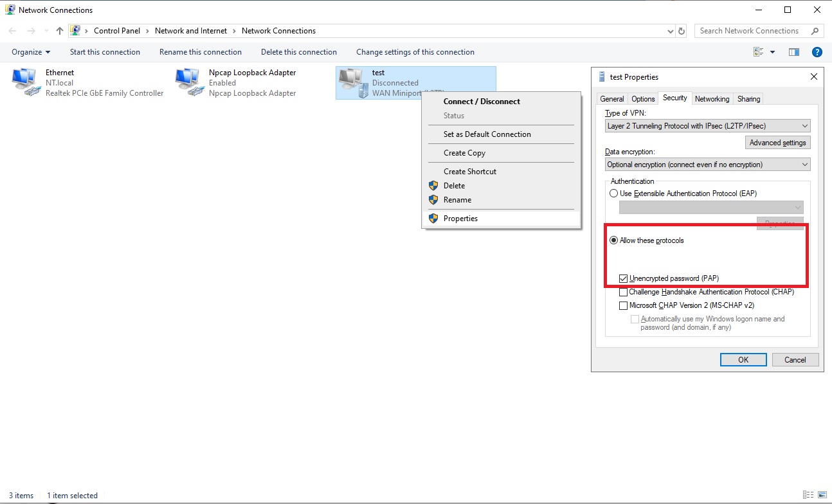Open Help via the question mark icon
The image size is (832, 504).
pos(817,51)
